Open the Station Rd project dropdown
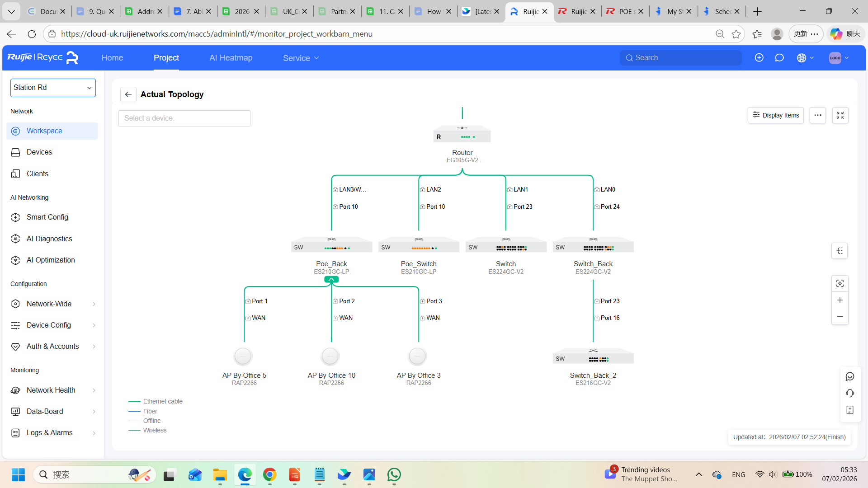Image resolution: width=868 pixels, height=488 pixels. [x=53, y=88]
